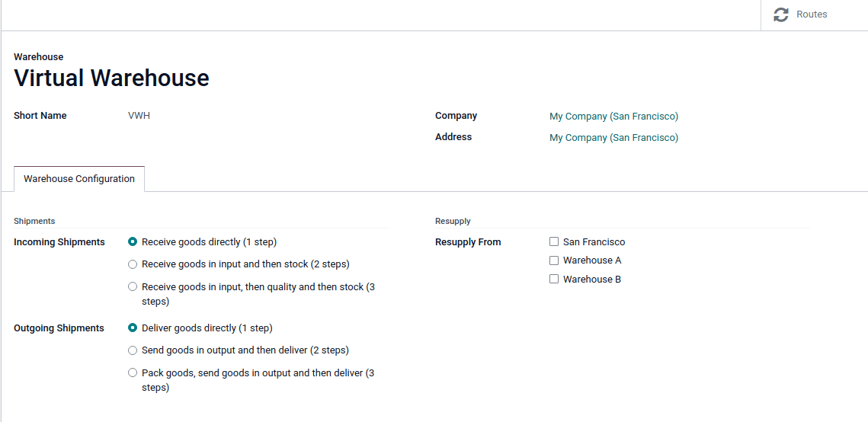The image size is (868, 422).
Task: Select Receive goods directly (1 step)
Action: [x=133, y=242]
